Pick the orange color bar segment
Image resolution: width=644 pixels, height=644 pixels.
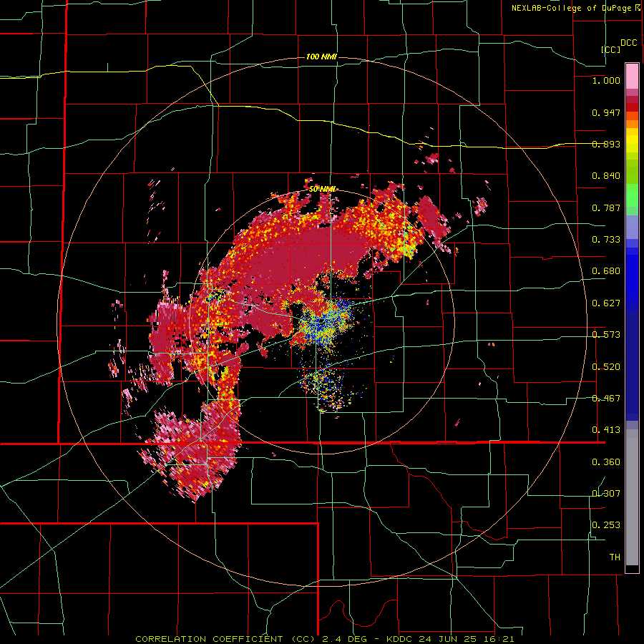632,124
